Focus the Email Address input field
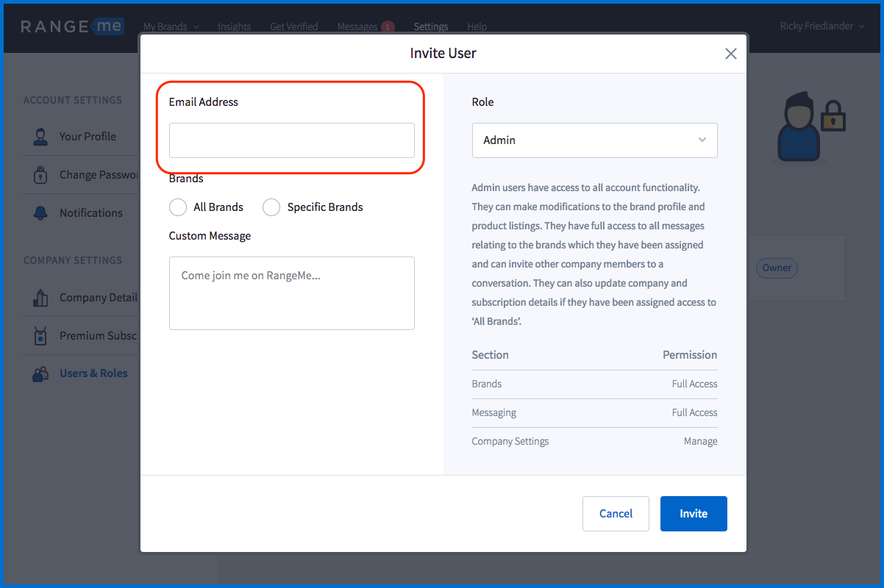The height and width of the screenshot is (588, 884). point(292,140)
